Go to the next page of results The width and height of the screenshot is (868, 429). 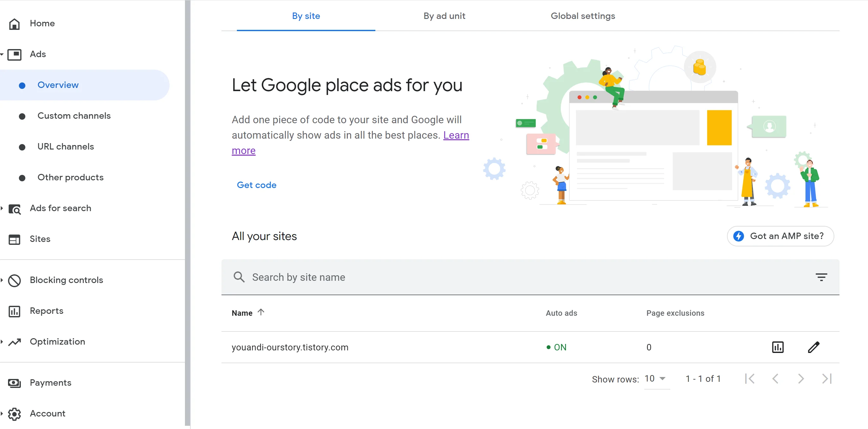coord(801,378)
